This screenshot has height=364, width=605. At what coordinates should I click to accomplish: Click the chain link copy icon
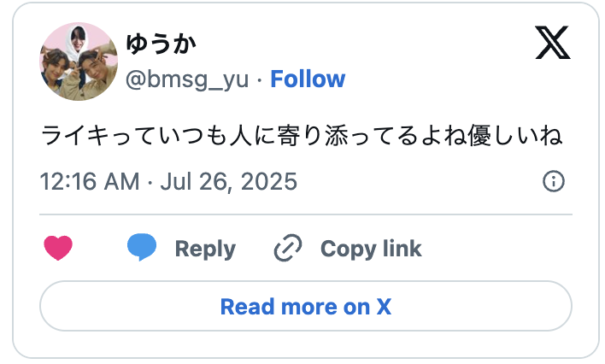(x=288, y=249)
